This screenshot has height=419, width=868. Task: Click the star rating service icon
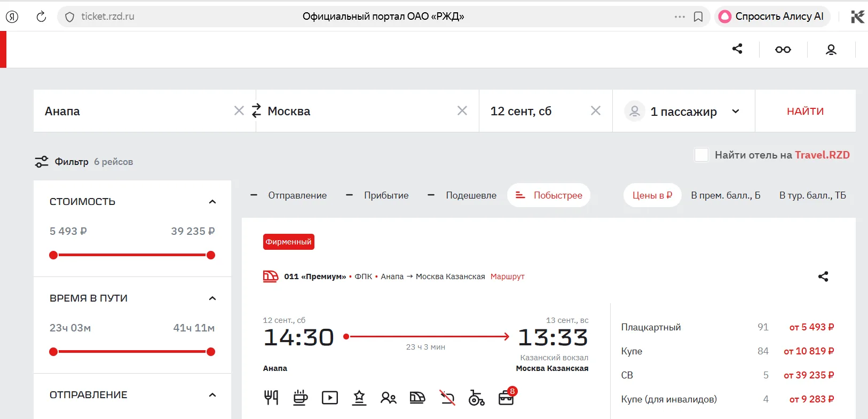click(x=359, y=398)
